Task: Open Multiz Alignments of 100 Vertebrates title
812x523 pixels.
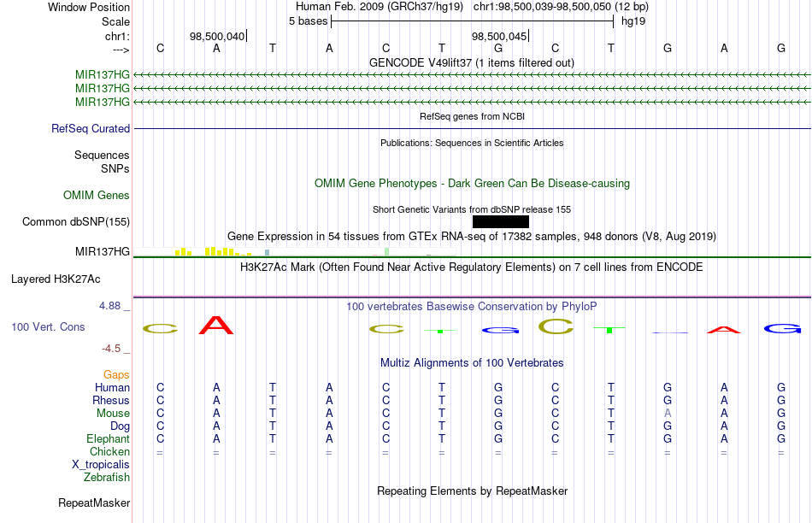Action: [472, 363]
